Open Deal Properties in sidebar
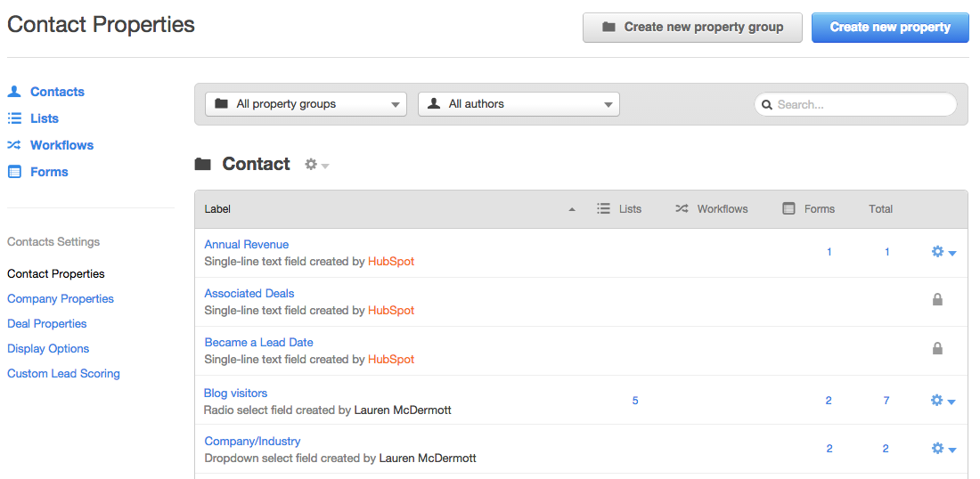Screen dimensions: 980x479 (47, 323)
